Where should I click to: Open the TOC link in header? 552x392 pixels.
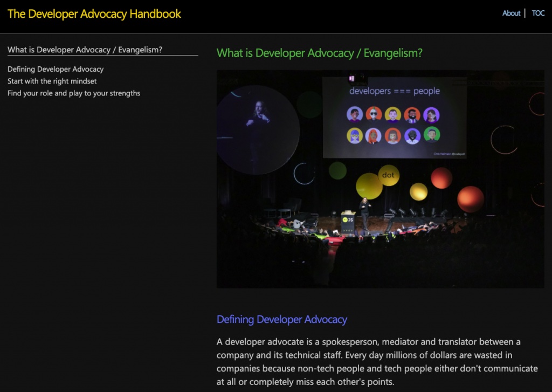[538, 13]
